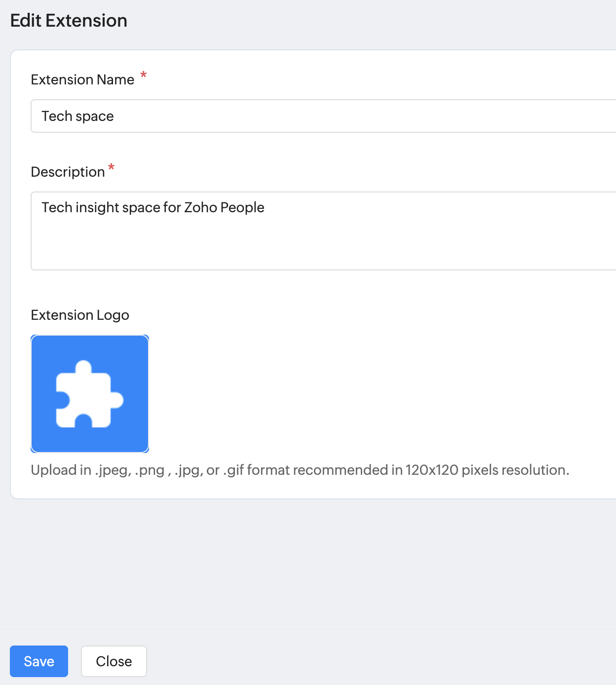Click the 'Description' field label
This screenshot has width=616, height=685.
(x=68, y=172)
